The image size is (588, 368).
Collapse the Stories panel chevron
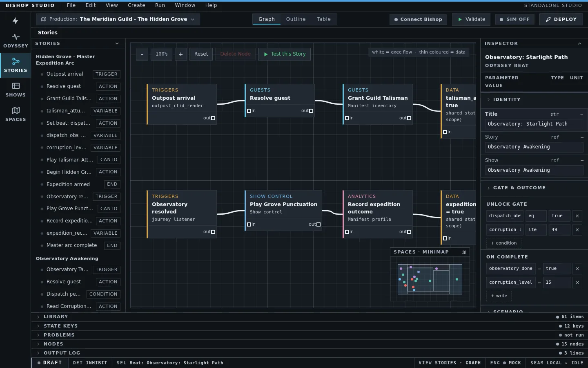pos(117,43)
